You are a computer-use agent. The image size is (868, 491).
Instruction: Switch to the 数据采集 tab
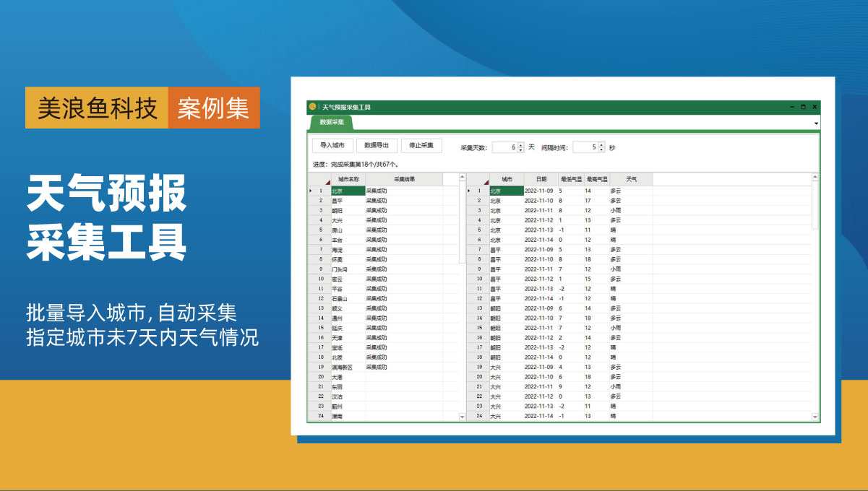332,123
